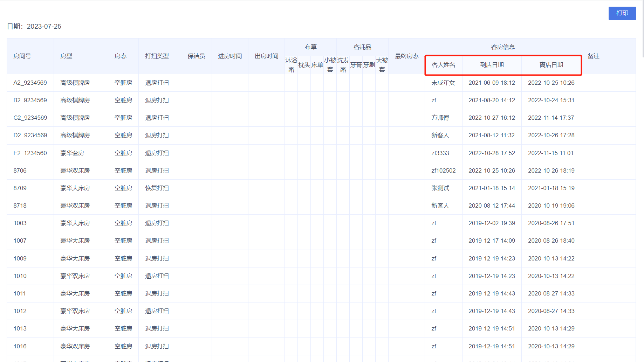Select room number 1003

(x=20, y=223)
